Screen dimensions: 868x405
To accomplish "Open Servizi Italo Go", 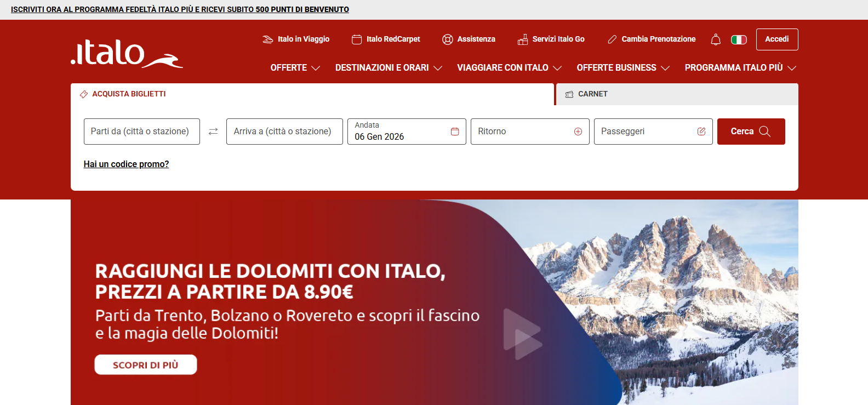I will [551, 39].
